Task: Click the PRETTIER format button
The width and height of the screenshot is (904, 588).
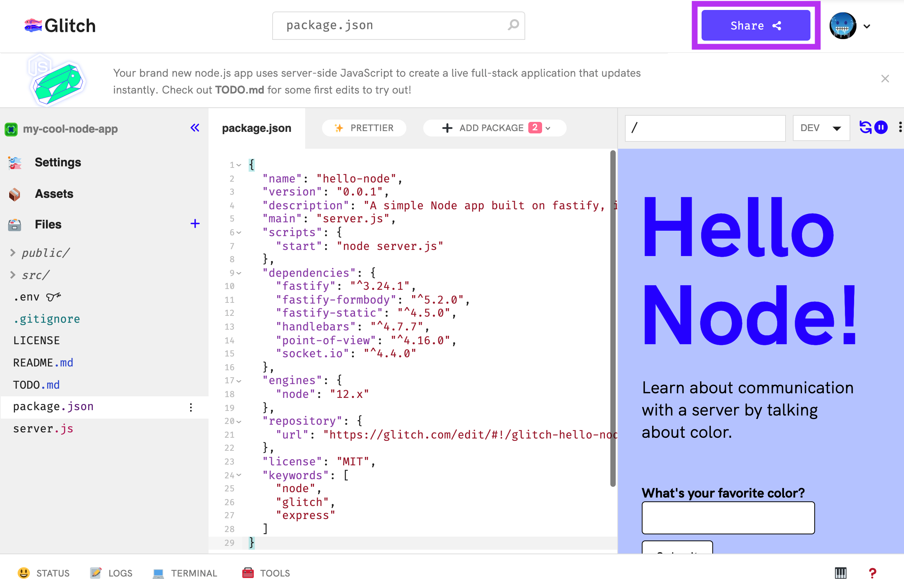Action: (364, 128)
